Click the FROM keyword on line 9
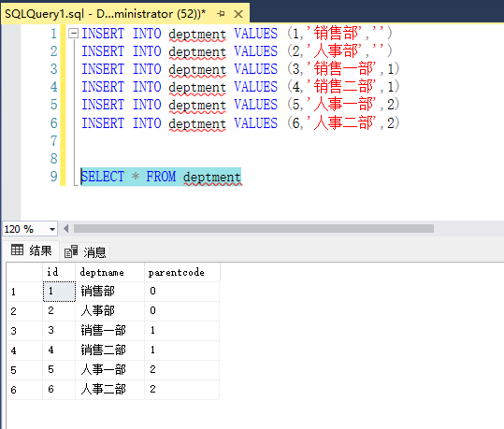This screenshot has width=504, height=429. pos(161,177)
